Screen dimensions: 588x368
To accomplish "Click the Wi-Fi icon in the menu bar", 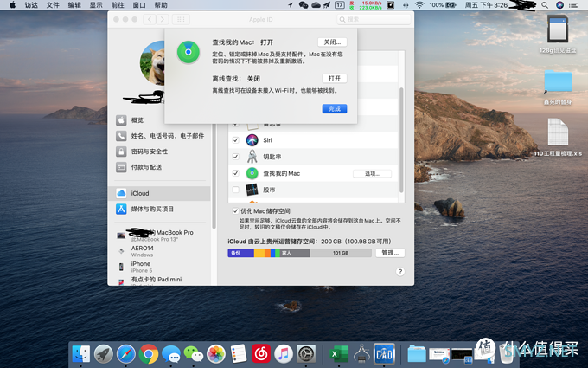I will [x=419, y=5].
